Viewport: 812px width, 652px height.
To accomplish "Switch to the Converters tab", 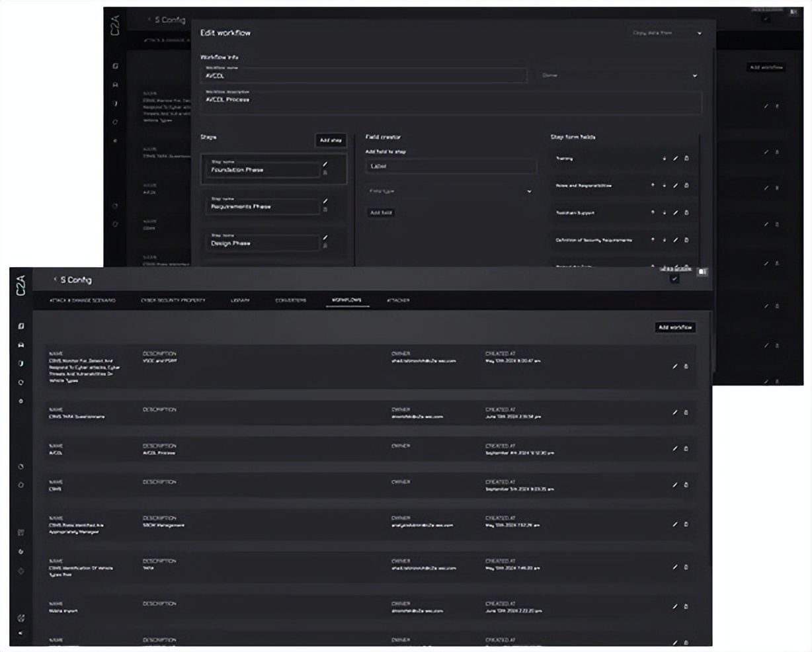I will 290,300.
